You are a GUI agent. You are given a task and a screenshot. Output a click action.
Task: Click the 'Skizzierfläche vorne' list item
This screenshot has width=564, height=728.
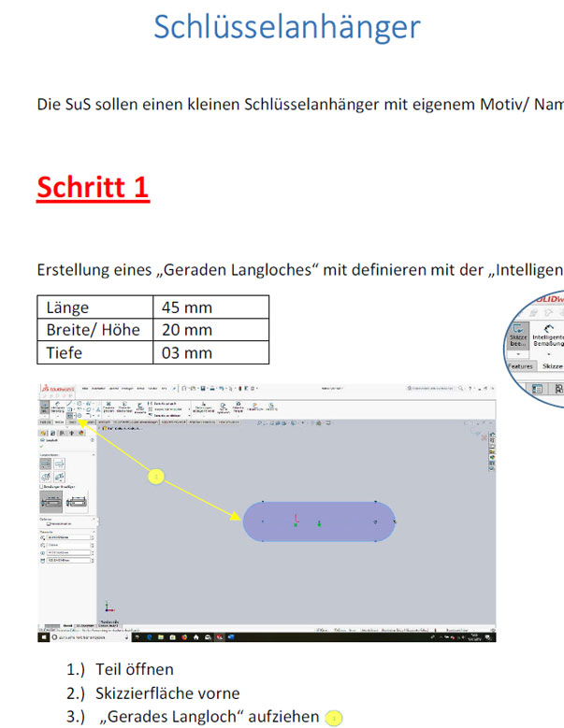[167, 693]
